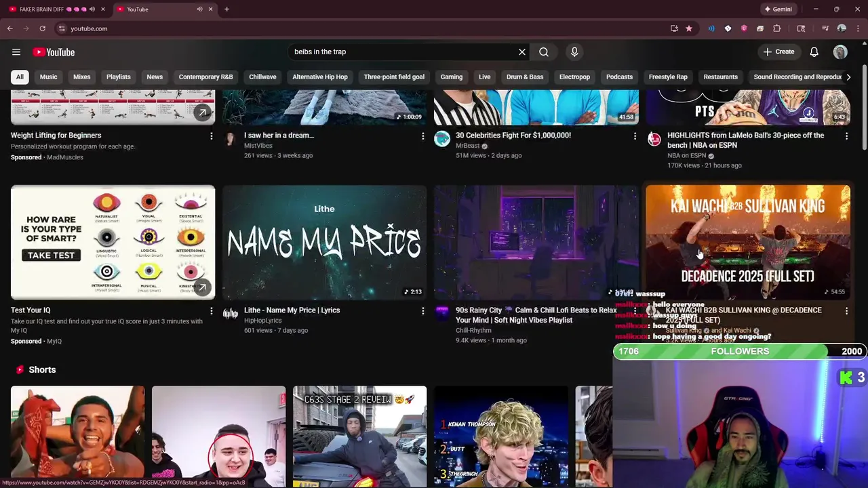Clear the search box with the X
The height and width of the screenshot is (488, 868).
(x=522, y=52)
